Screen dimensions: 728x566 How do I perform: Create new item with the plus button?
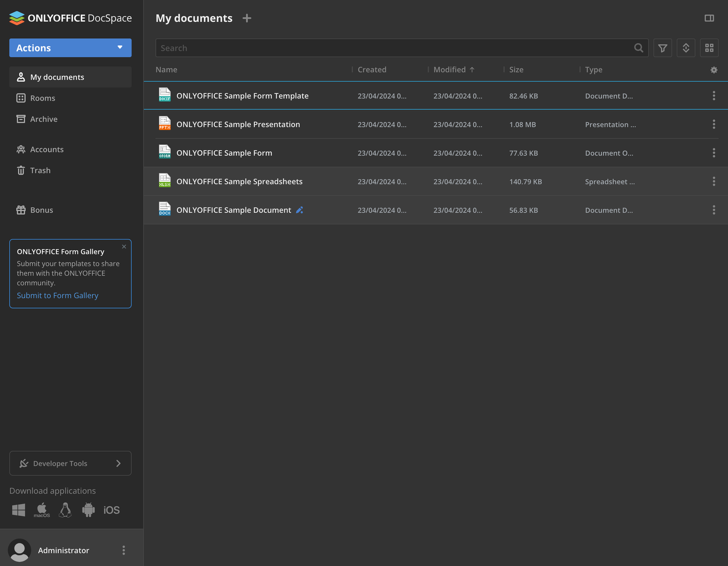point(247,18)
